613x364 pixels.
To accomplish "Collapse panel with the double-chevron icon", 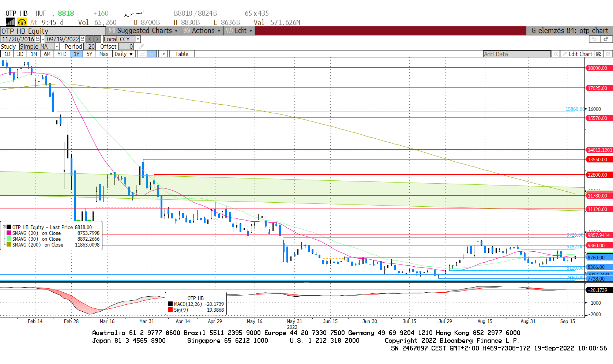I will click(x=556, y=54).
